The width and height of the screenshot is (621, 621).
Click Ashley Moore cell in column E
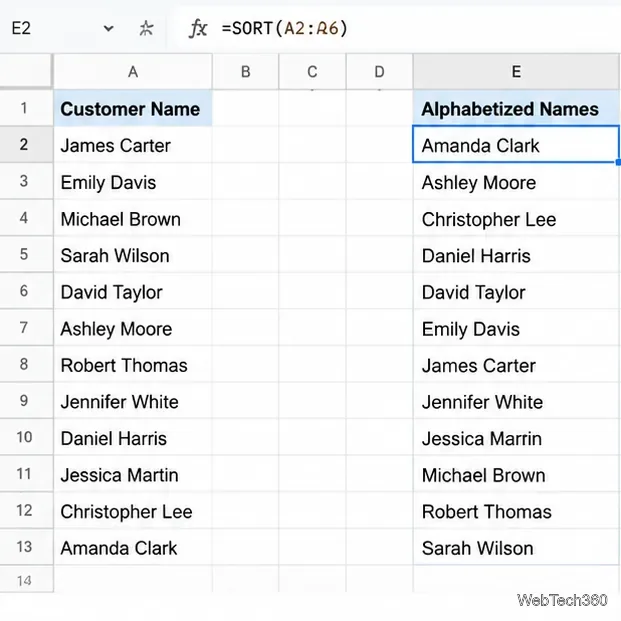tap(516, 182)
